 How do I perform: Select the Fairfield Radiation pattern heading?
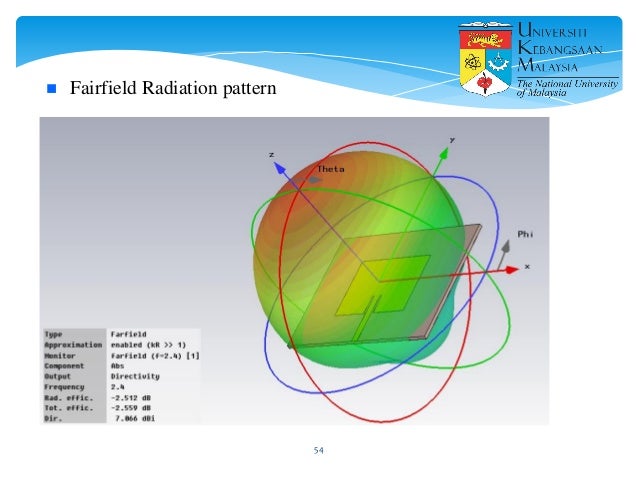pos(173,88)
